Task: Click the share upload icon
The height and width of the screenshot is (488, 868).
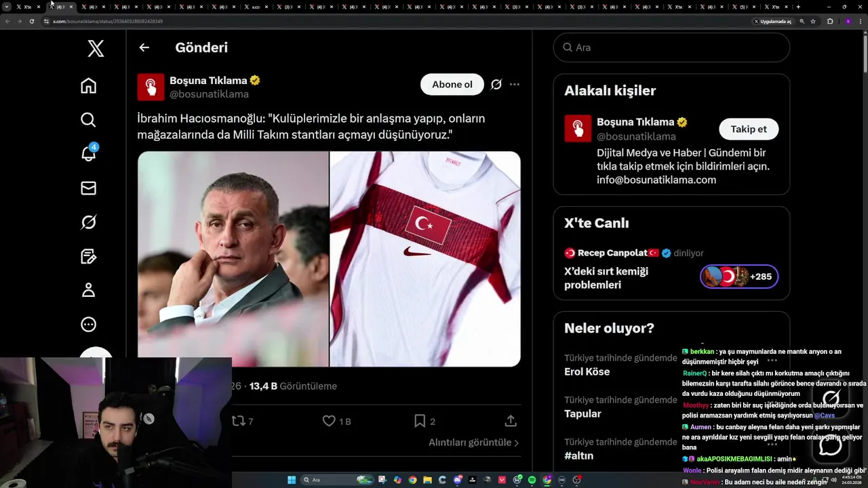Action: click(x=511, y=421)
